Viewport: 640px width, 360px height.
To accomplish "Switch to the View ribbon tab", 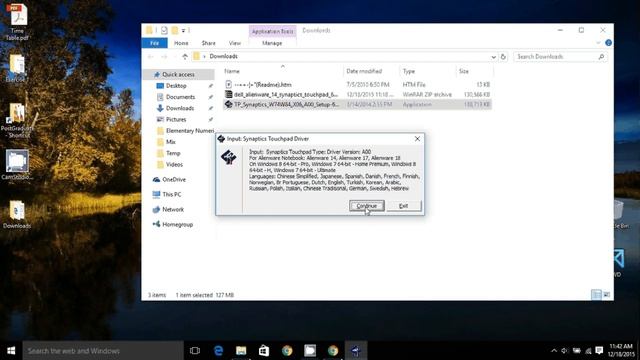I will coord(235,43).
